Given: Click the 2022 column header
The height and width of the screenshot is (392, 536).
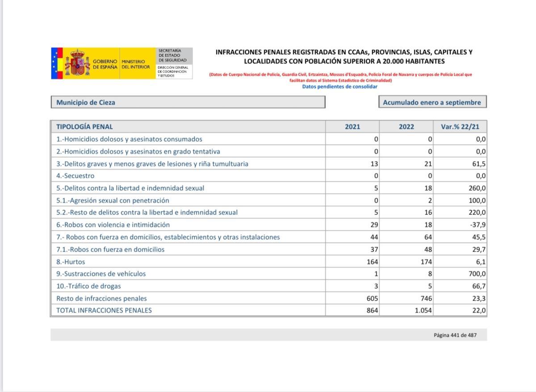Looking at the screenshot, I should coord(406,127).
